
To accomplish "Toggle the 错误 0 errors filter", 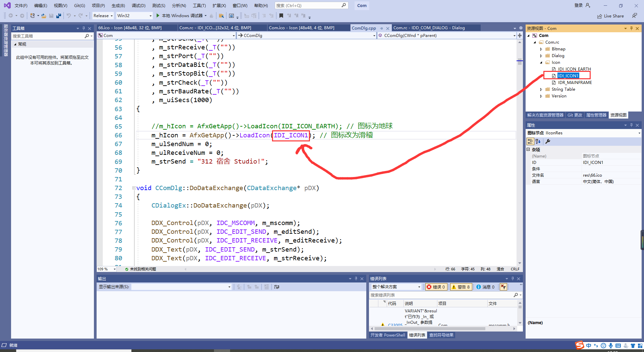I will point(436,287).
